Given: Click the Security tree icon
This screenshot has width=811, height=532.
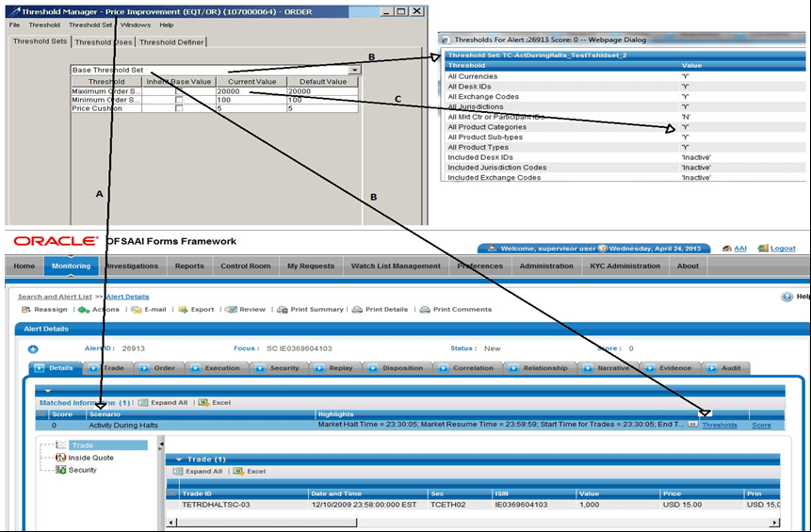Looking at the screenshot, I should [61, 470].
